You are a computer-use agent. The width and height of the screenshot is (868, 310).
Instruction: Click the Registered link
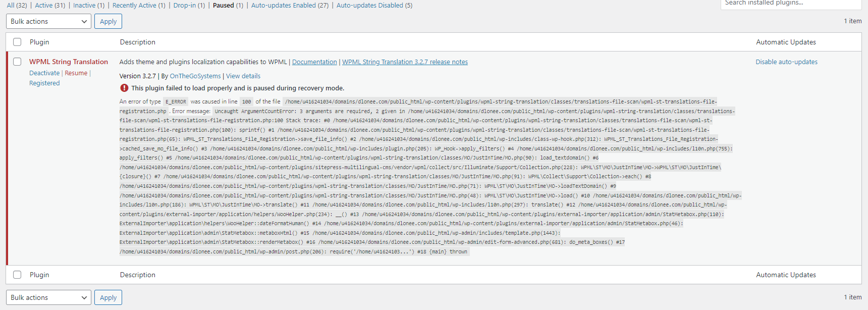point(44,83)
